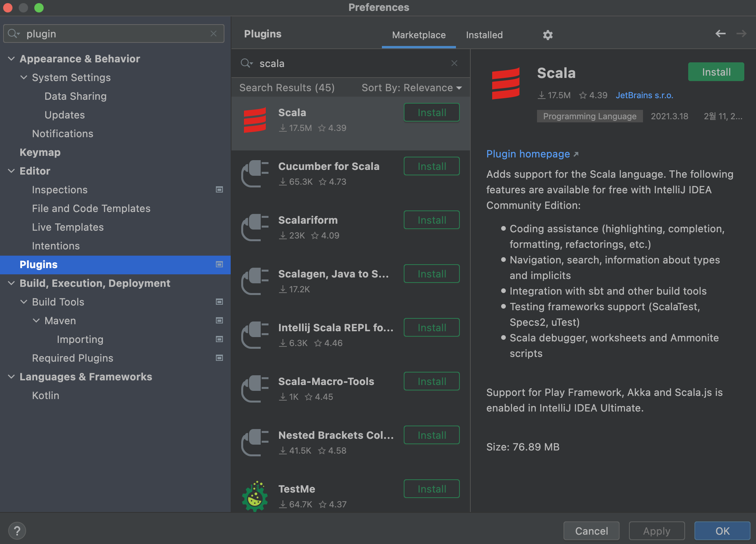Open the help question mark button
The image size is (756, 544).
click(x=17, y=531)
